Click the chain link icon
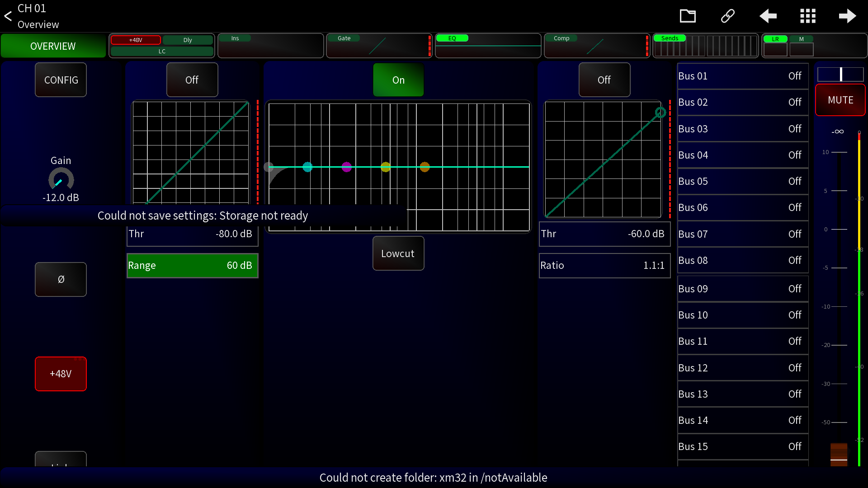The image size is (868, 488). tap(727, 16)
